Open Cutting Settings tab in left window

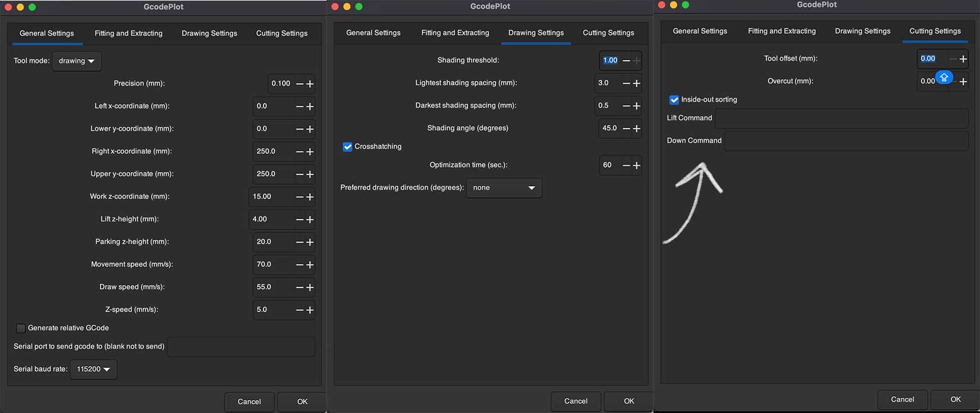coord(282,33)
